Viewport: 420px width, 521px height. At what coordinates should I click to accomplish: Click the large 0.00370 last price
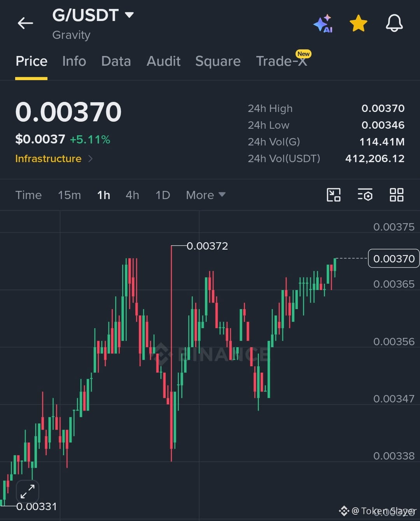[x=68, y=112]
